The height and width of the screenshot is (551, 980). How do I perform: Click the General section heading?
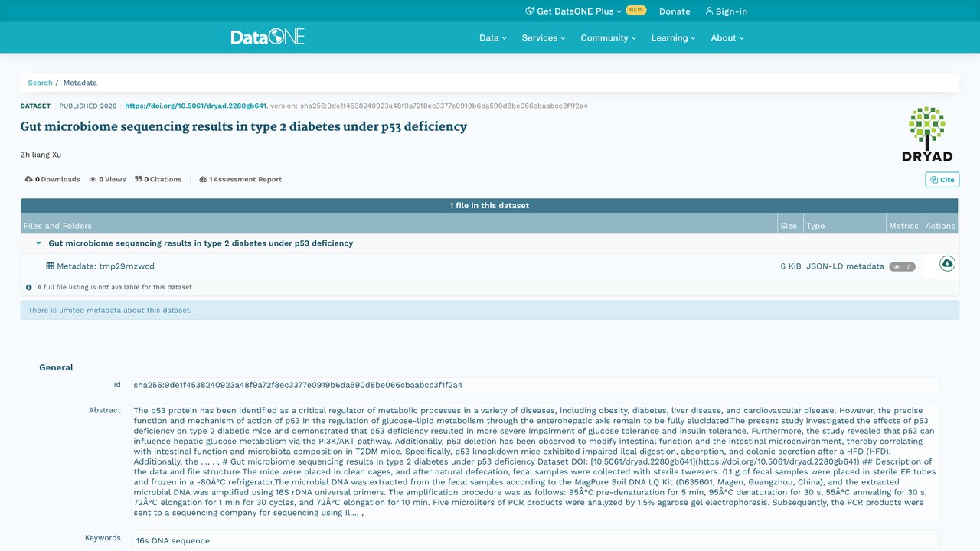(56, 367)
